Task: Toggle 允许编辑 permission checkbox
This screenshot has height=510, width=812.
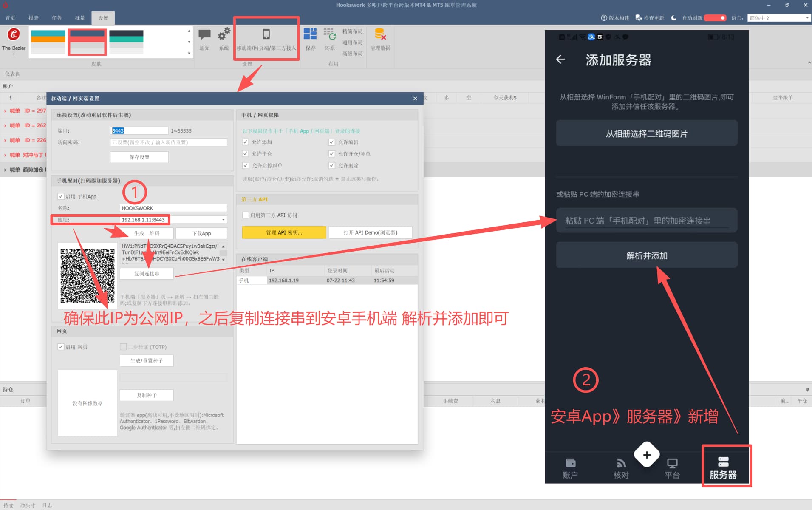Action: (x=332, y=142)
